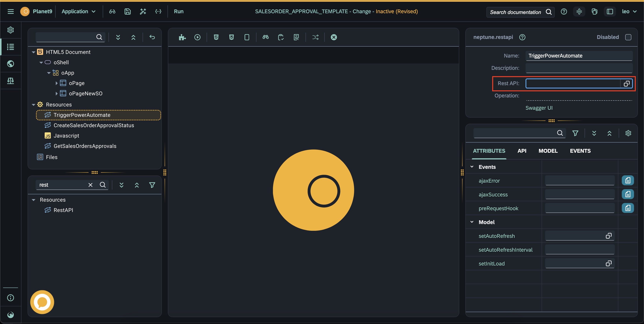This screenshot has height=324, width=644.
Task: Click the puzzle piece icon in canvas toolbar
Action: pyautogui.click(x=182, y=37)
